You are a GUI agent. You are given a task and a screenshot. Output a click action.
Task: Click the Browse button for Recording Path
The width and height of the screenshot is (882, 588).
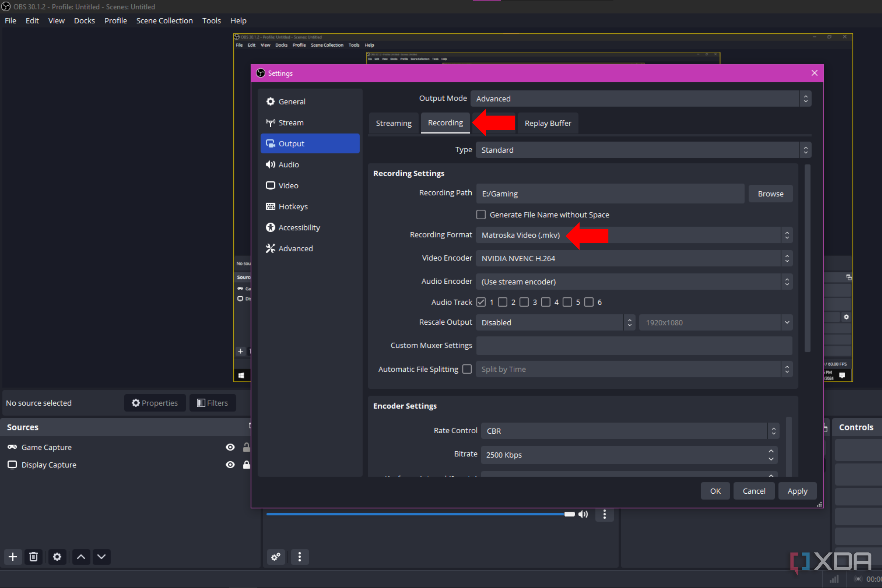point(770,193)
